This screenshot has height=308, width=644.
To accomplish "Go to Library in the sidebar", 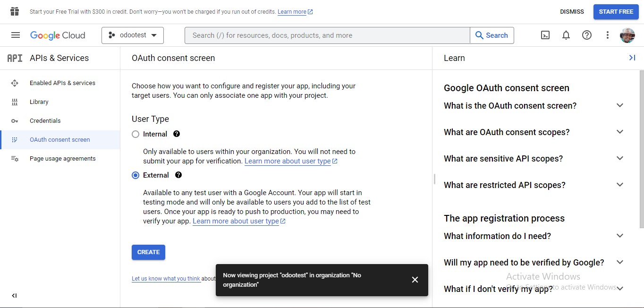I will (60, 102).
